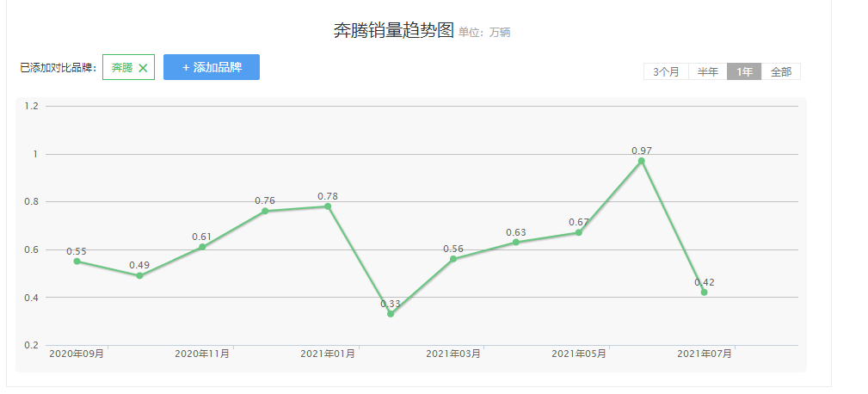Click the 0.42 data point at 2021年07月
The image size is (868, 394).
(x=705, y=292)
